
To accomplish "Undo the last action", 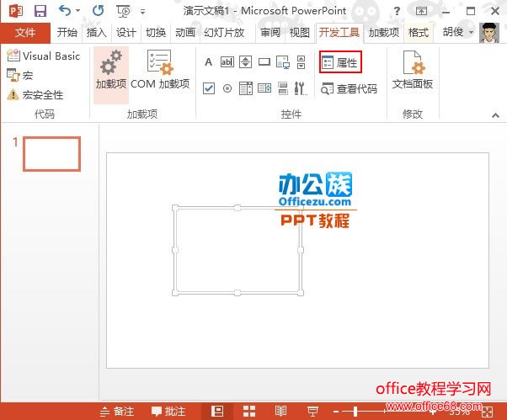I will click(x=65, y=11).
